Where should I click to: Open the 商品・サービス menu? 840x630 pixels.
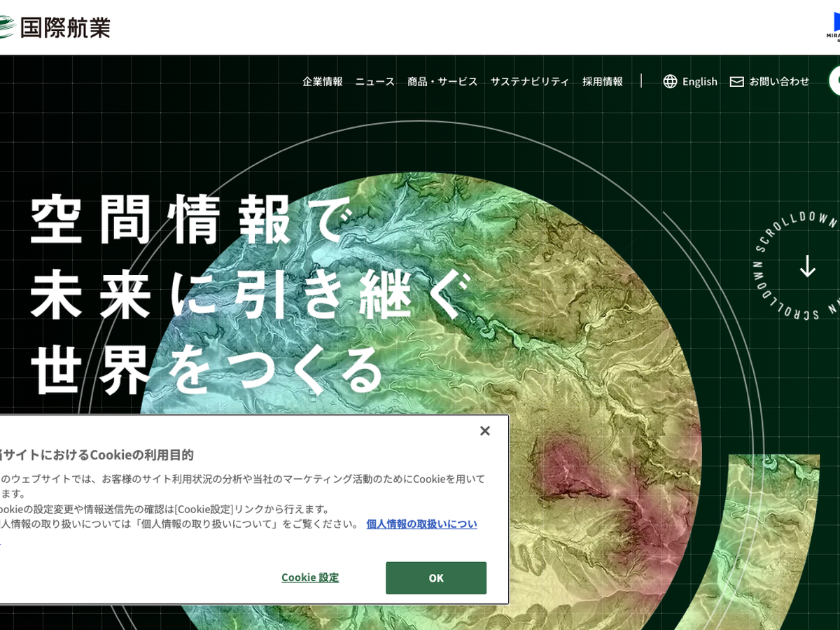coord(442,82)
